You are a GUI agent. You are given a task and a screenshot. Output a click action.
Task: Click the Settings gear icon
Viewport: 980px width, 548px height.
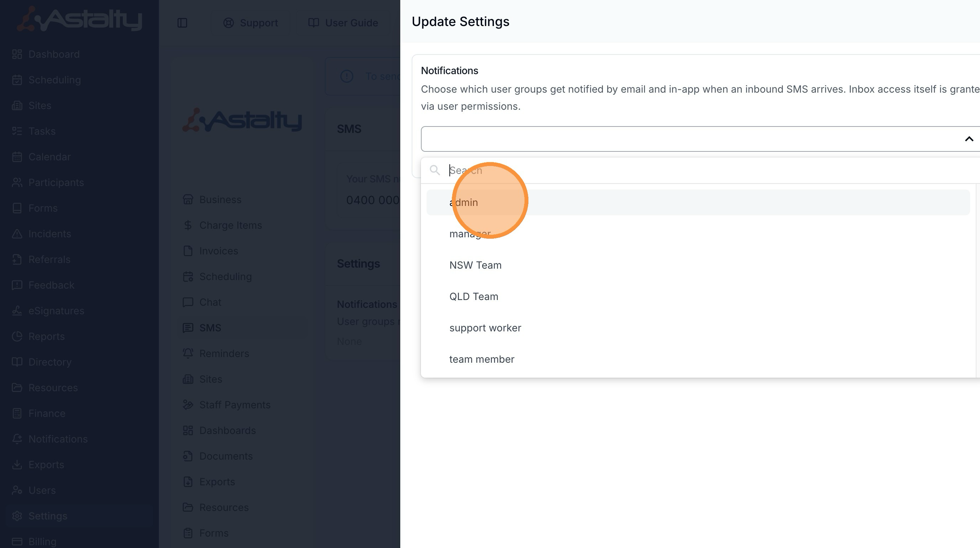click(x=17, y=516)
